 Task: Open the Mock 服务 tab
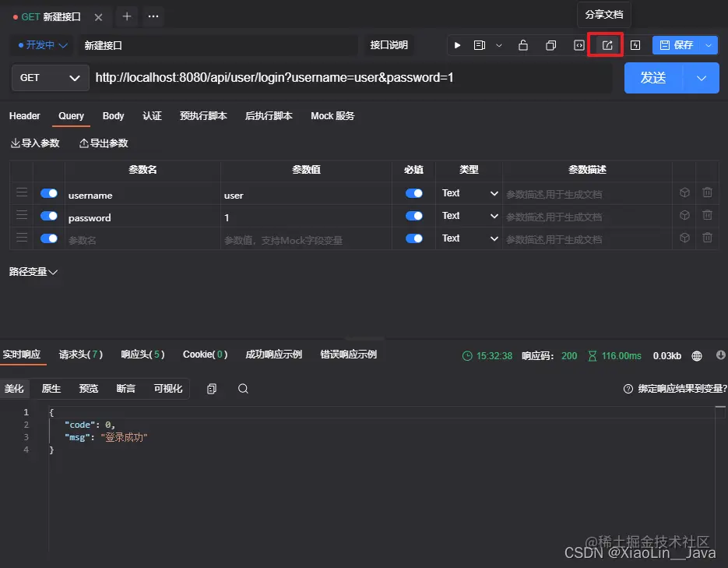click(x=332, y=115)
